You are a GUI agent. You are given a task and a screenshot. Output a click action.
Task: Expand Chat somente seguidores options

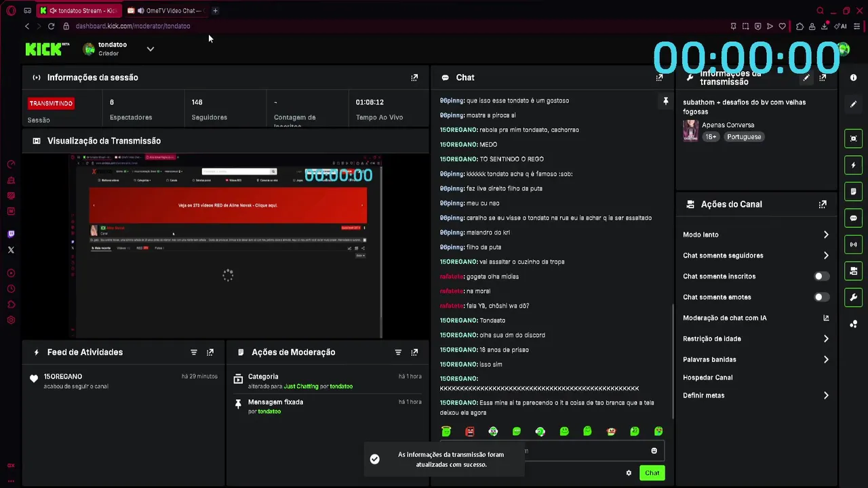point(826,256)
